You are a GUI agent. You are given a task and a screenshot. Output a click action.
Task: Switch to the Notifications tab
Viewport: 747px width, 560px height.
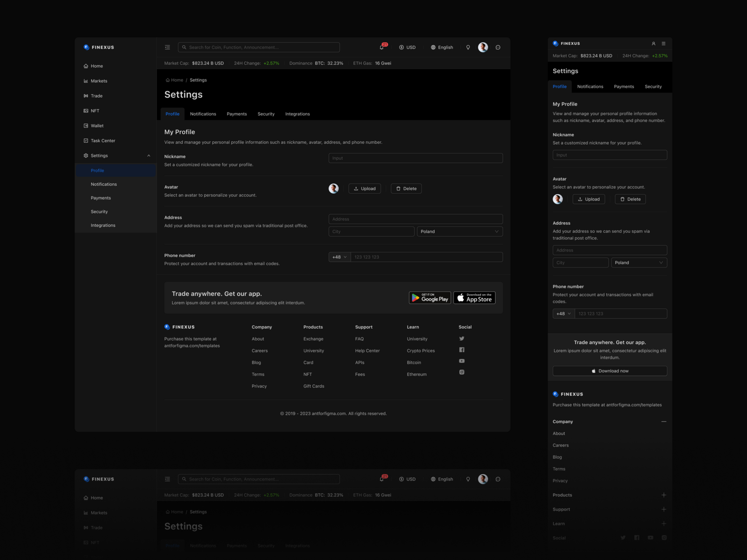click(x=203, y=114)
